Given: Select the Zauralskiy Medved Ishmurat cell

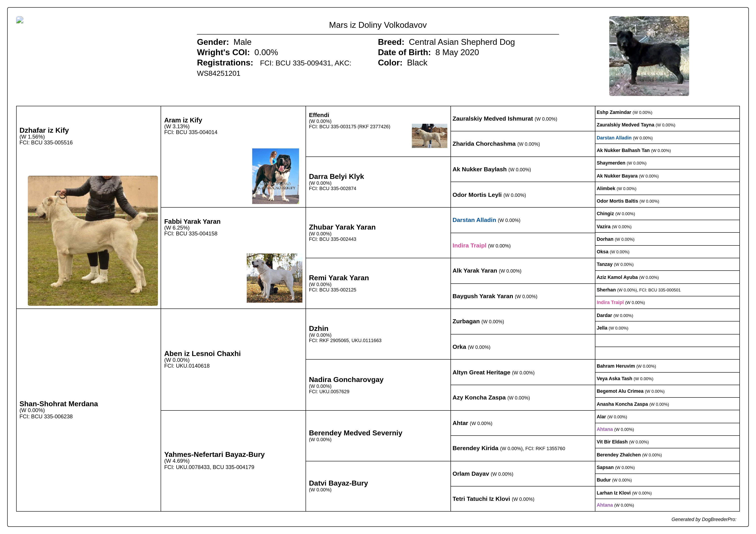Looking at the screenshot, I should [x=492, y=119].
